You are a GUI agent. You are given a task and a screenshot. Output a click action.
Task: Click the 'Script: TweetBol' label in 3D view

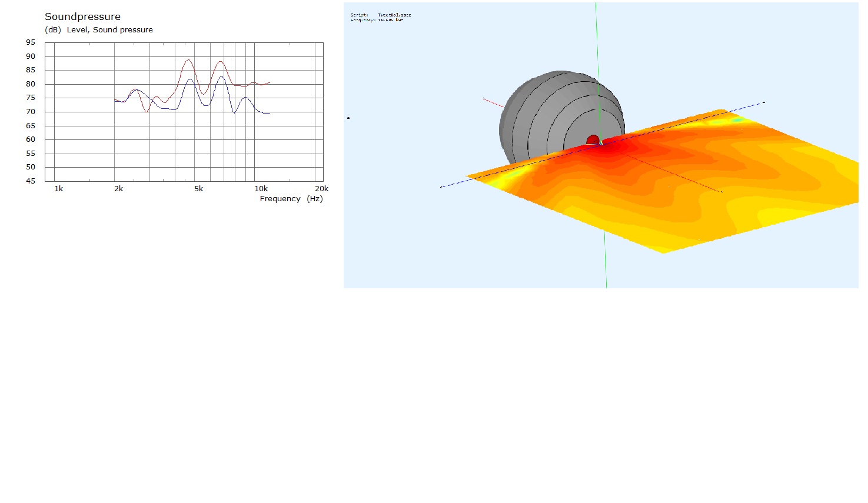(381, 15)
